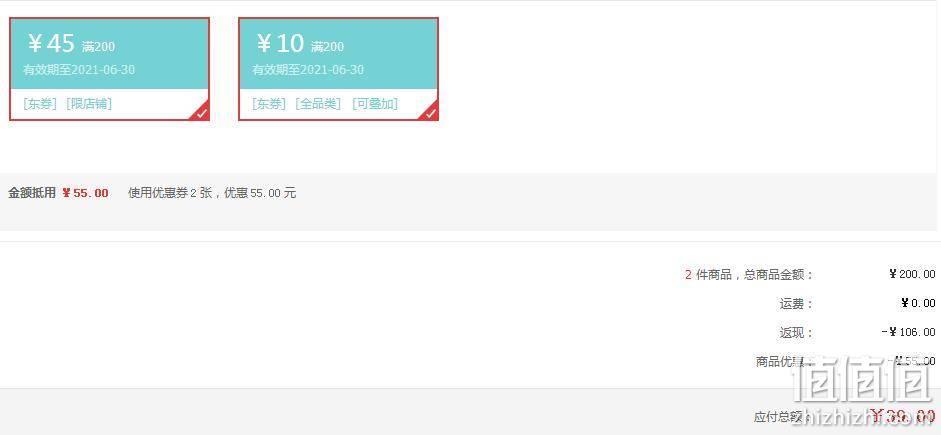
Task: Click the 金额抵用 label
Action: coord(32,193)
